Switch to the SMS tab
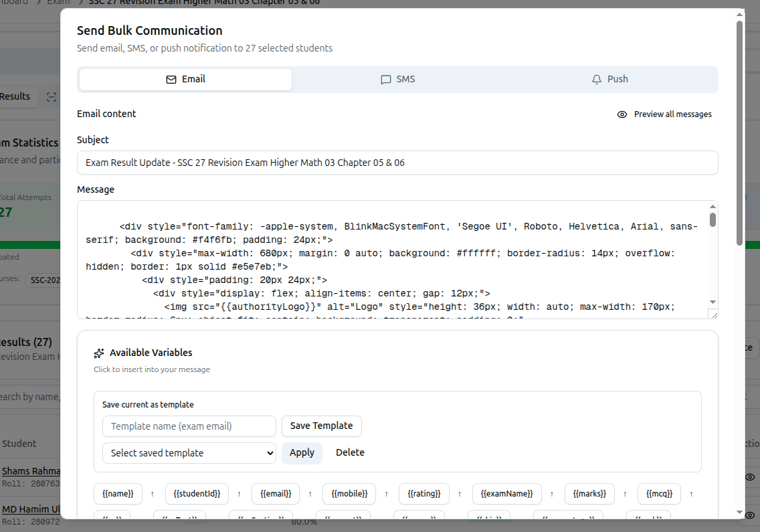This screenshot has height=532, width=760. [398, 80]
